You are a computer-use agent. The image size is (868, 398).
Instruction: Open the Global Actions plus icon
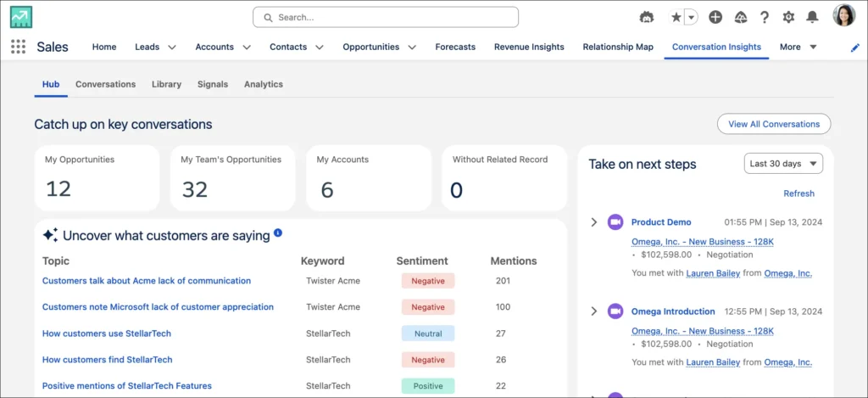[715, 17]
